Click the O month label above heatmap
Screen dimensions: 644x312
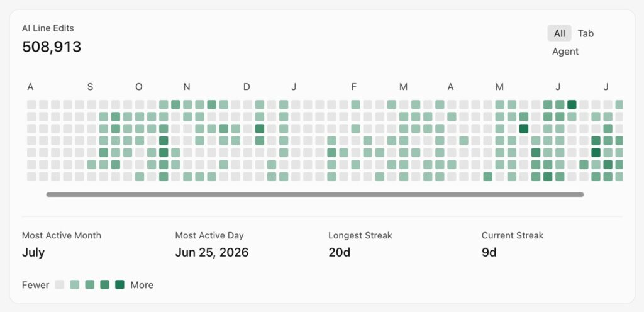click(139, 87)
